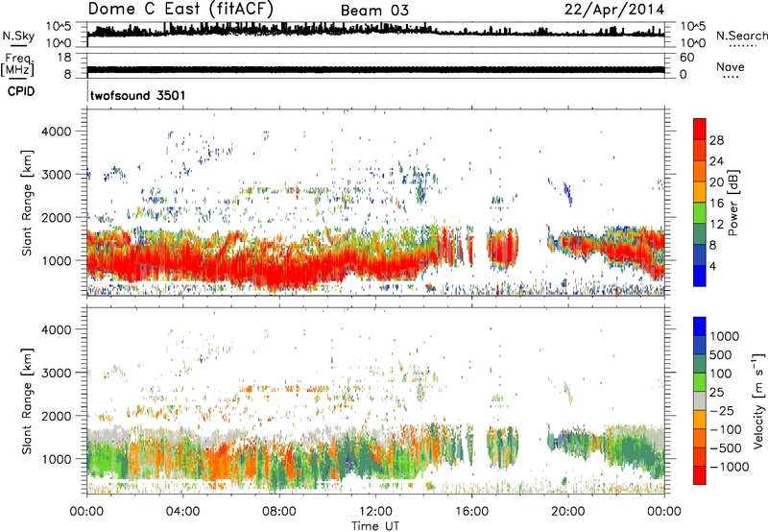This screenshot has height=532, width=768.
Task: Click the black frequency band in Freq panel
Action: pyautogui.click(x=375, y=69)
